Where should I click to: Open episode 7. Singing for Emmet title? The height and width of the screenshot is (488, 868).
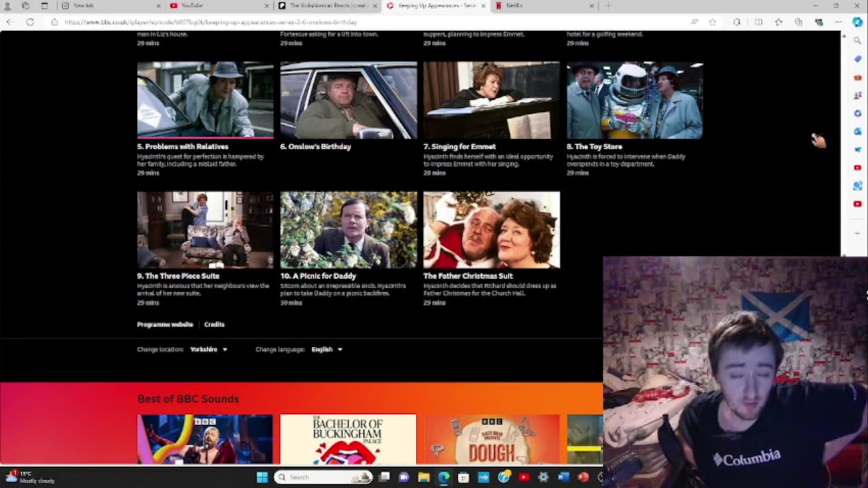460,146
